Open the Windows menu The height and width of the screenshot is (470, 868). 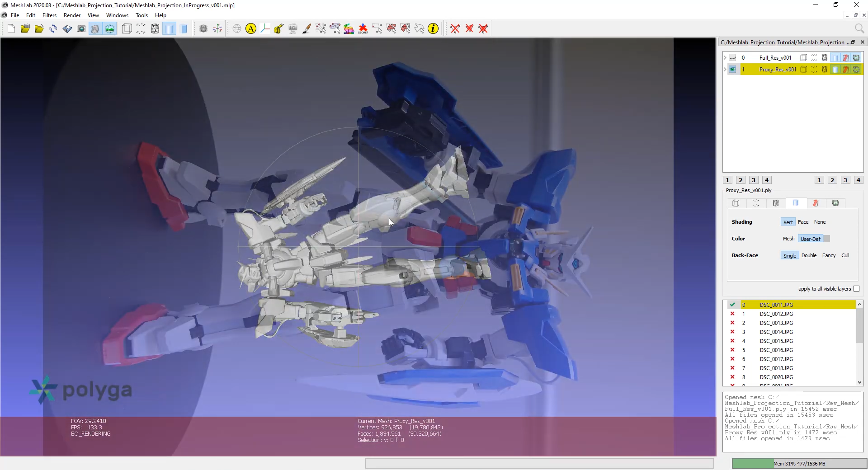pos(117,15)
